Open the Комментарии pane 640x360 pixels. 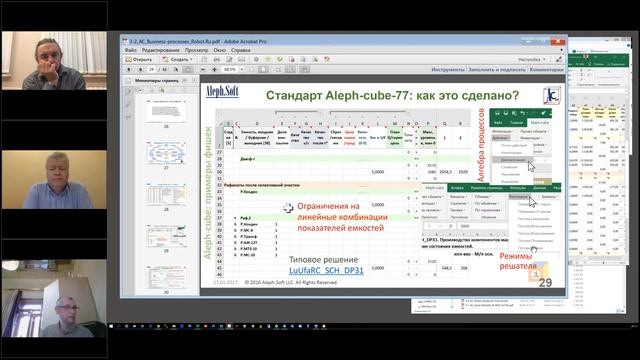pyautogui.click(x=547, y=70)
